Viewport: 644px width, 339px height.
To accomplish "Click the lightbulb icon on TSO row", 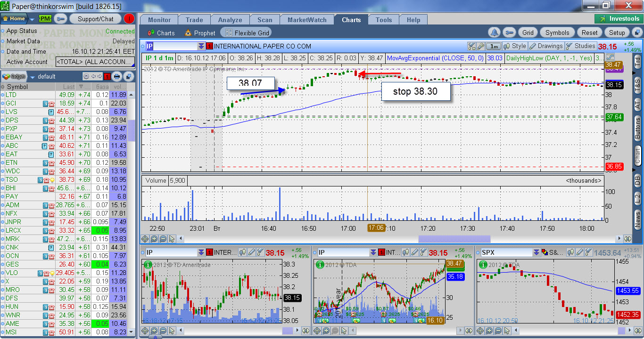I will point(53,179).
